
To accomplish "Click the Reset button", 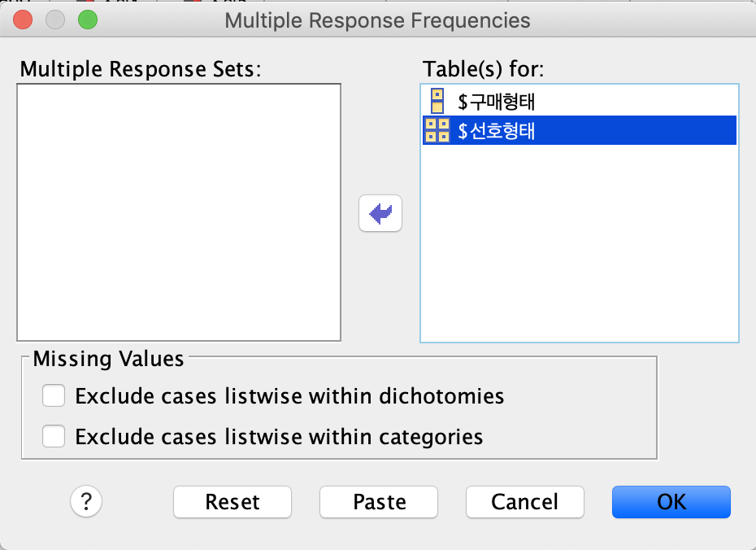I will pyautogui.click(x=232, y=502).
